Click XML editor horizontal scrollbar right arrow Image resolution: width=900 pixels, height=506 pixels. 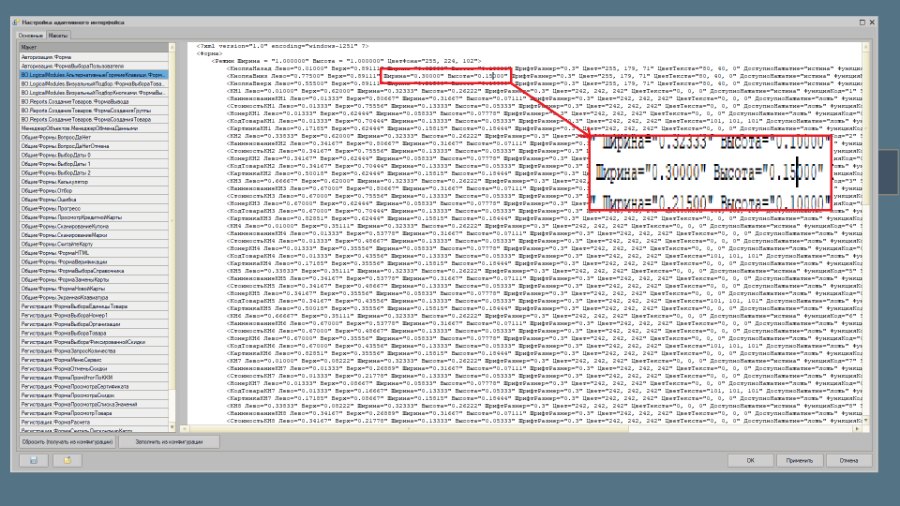858,429
